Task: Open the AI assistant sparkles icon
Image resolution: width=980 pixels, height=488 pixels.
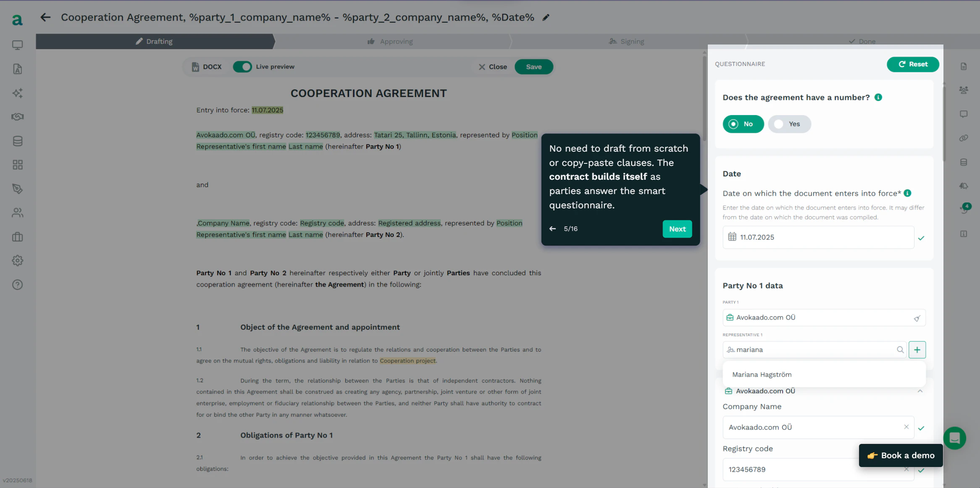Action: point(17,93)
